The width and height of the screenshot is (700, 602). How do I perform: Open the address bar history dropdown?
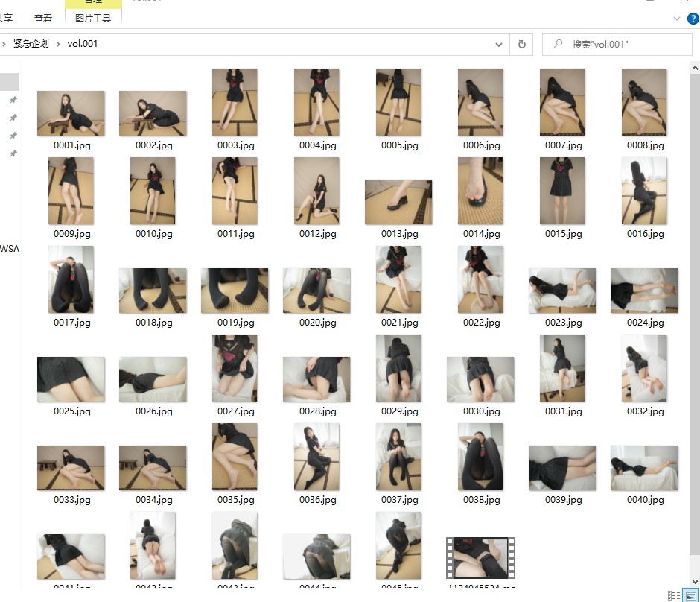499,44
